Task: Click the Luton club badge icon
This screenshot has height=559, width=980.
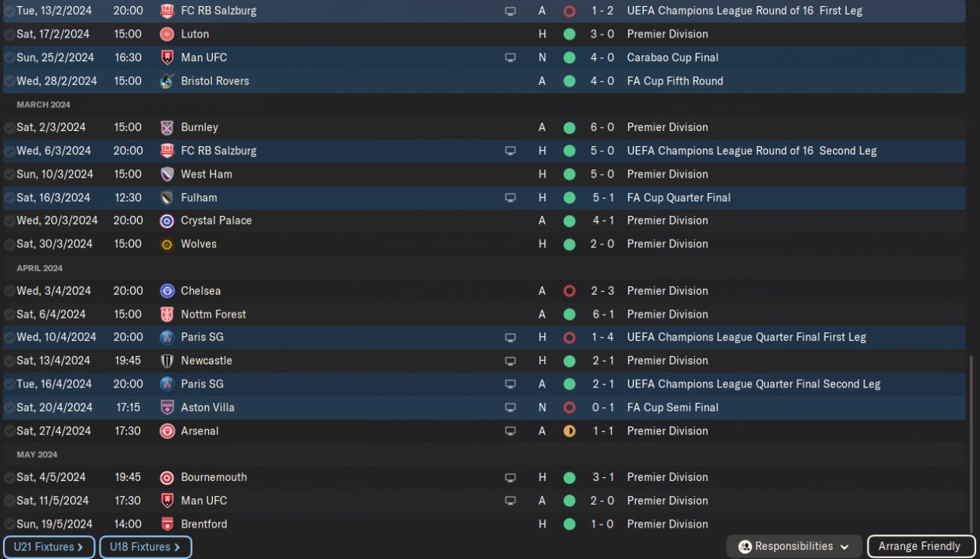Action: [x=167, y=34]
